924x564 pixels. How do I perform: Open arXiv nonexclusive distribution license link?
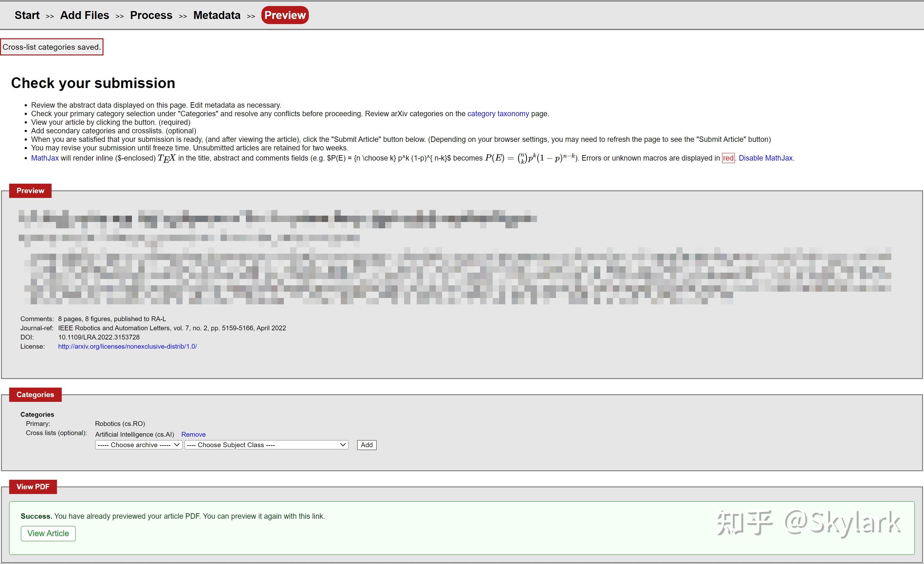pos(128,347)
